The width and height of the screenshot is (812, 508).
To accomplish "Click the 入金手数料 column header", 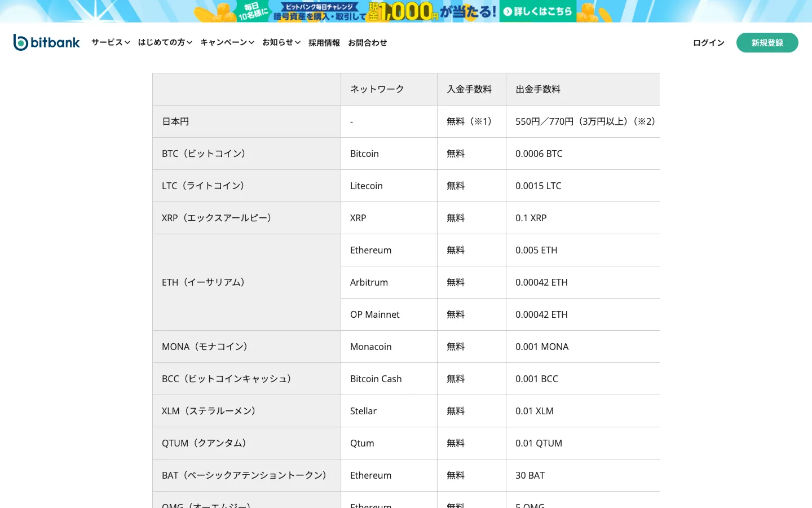I will pyautogui.click(x=471, y=89).
